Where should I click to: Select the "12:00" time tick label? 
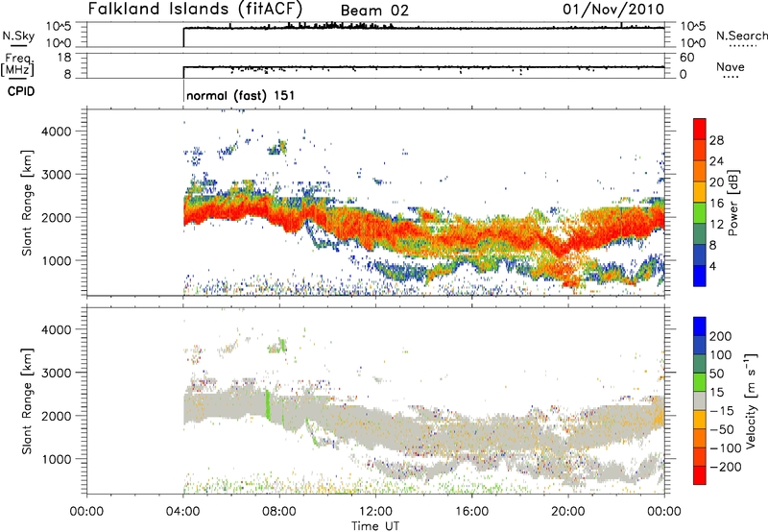pyautogui.click(x=375, y=512)
